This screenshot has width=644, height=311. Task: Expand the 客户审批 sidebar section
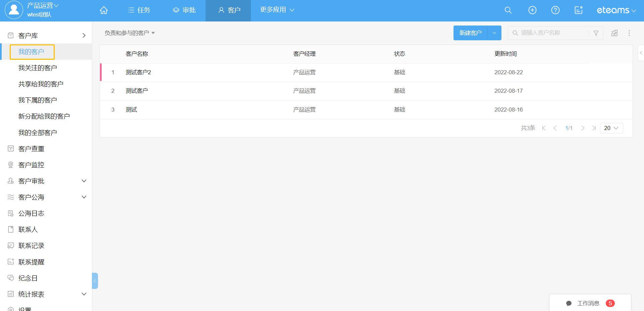[x=84, y=181]
